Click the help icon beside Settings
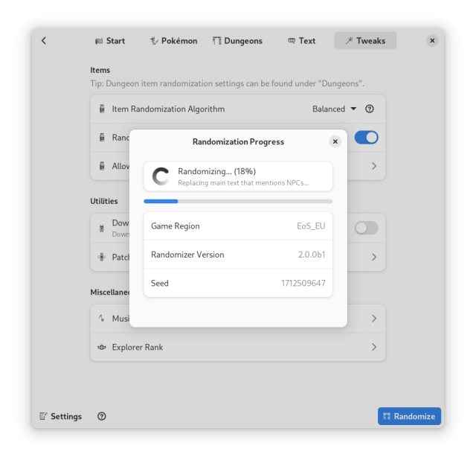This screenshot has height=463, width=476. click(x=102, y=416)
